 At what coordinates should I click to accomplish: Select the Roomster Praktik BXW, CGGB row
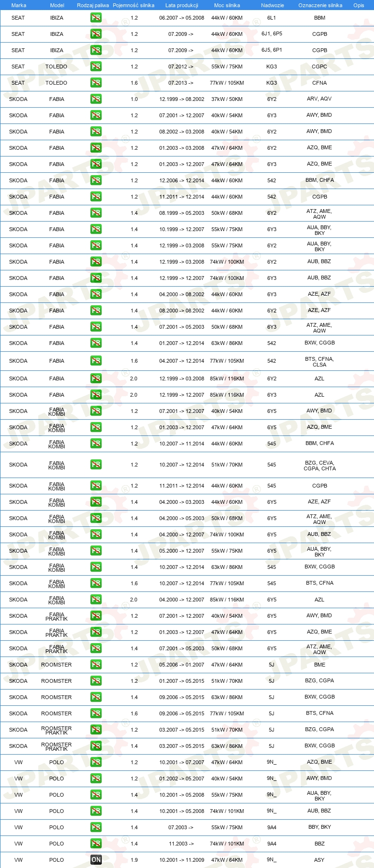click(187, 746)
